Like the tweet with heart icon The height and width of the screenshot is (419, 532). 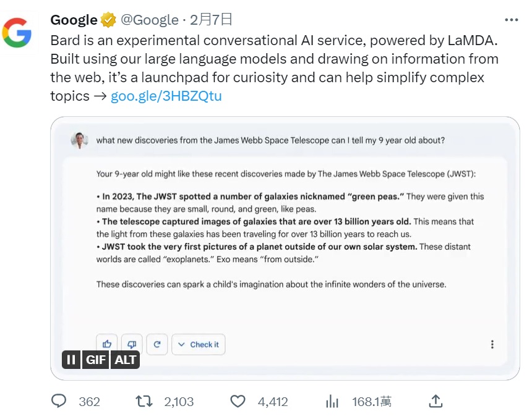[x=238, y=402]
